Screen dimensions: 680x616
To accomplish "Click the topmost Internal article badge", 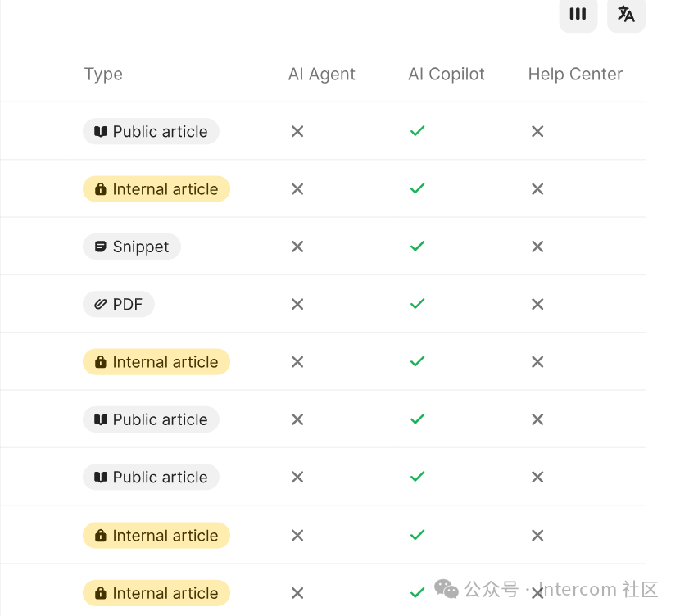I will [156, 189].
